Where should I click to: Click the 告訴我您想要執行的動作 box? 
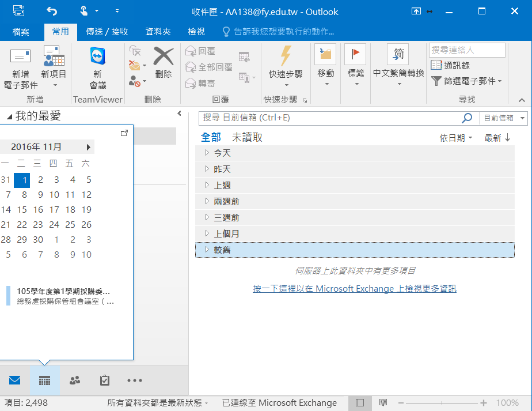point(278,32)
